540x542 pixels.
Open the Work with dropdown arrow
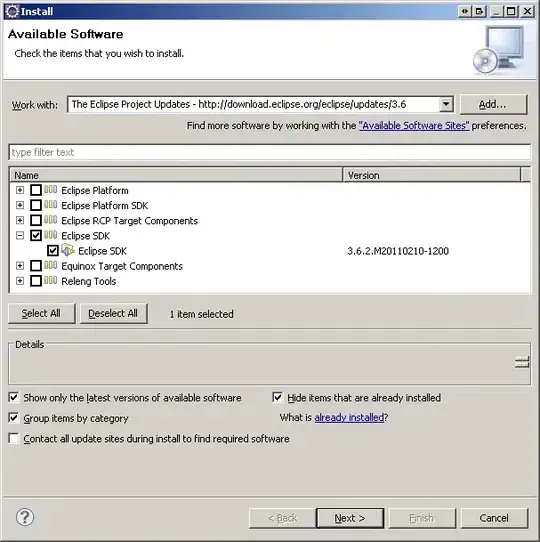pos(446,104)
